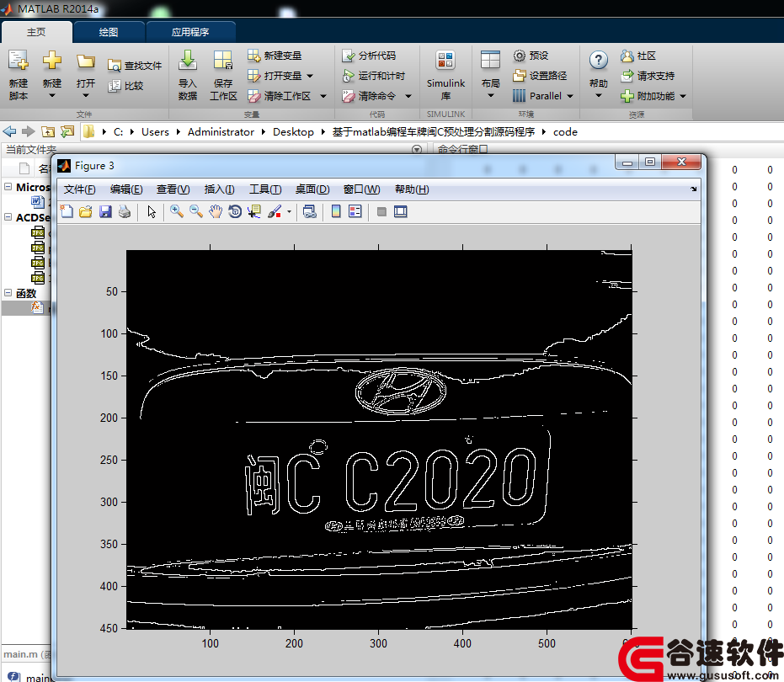The image size is (784, 682).
Task: Click the 新建脚本 (New Script) icon
Action: (x=19, y=61)
